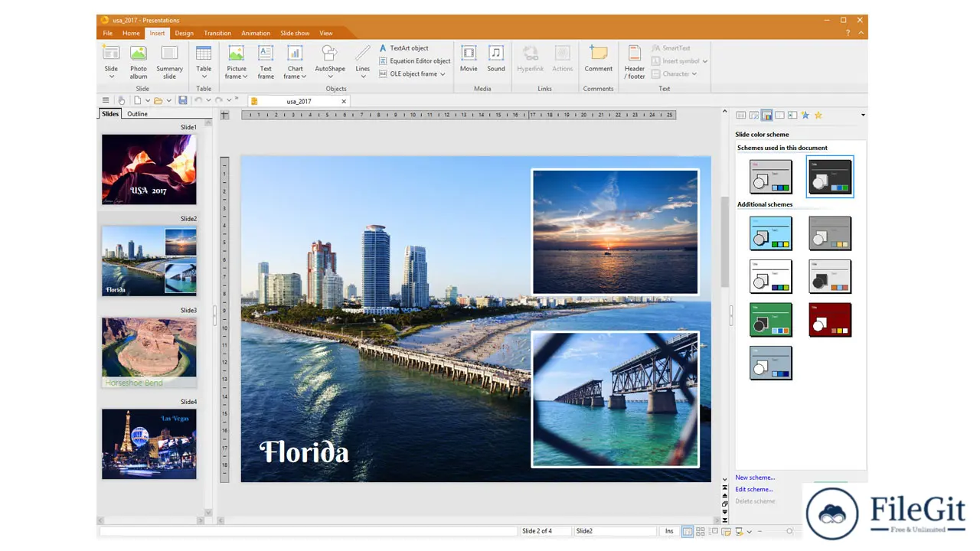The height and width of the screenshot is (551, 980).
Task: Insert a Chart frame
Action: (x=295, y=62)
